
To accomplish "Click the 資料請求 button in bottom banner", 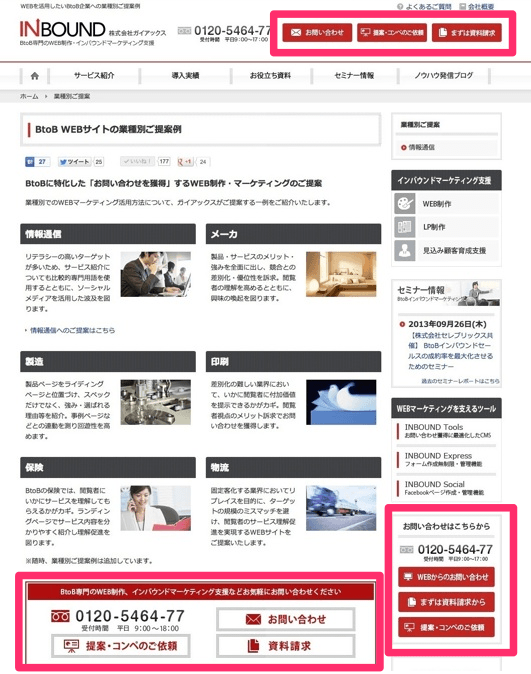I will click(285, 646).
